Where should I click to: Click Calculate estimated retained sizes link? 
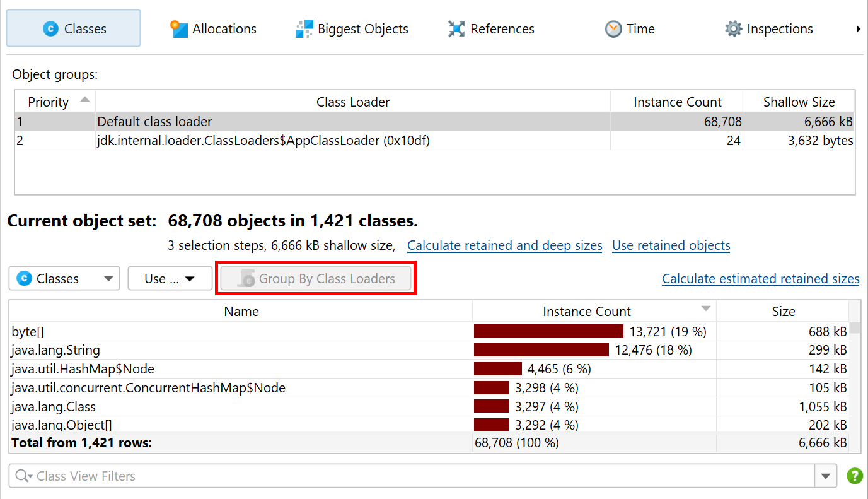[761, 279]
